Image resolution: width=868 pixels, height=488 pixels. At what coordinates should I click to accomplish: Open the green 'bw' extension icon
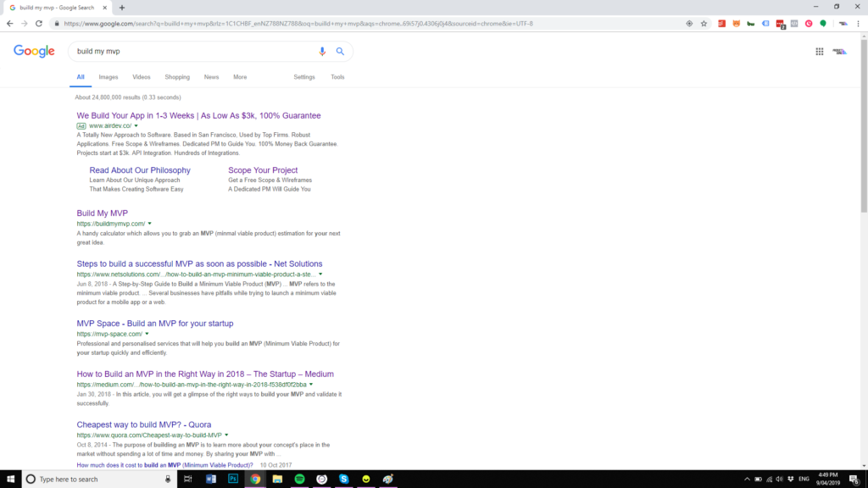tap(751, 24)
